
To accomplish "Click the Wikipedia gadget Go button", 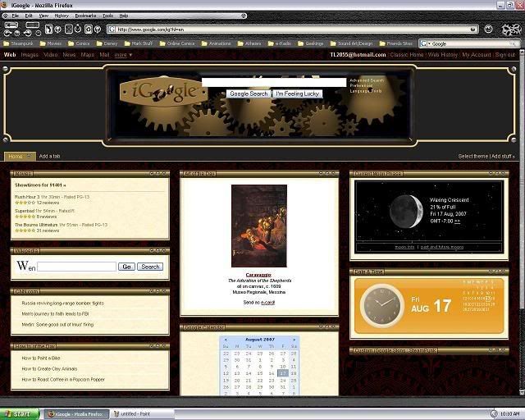I will pos(126,267).
